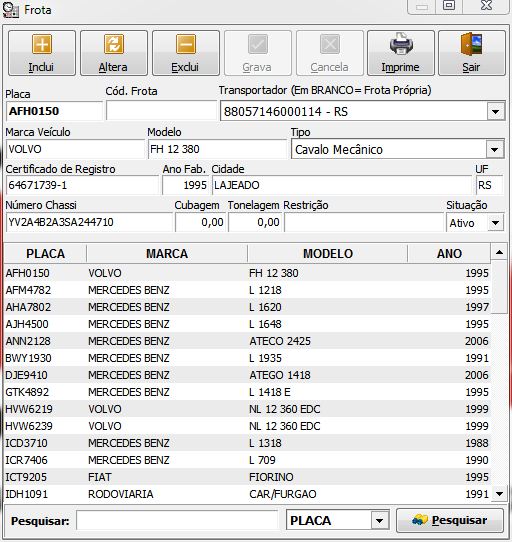Select row ICT9205 FIAT in the list

click(x=247, y=477)
